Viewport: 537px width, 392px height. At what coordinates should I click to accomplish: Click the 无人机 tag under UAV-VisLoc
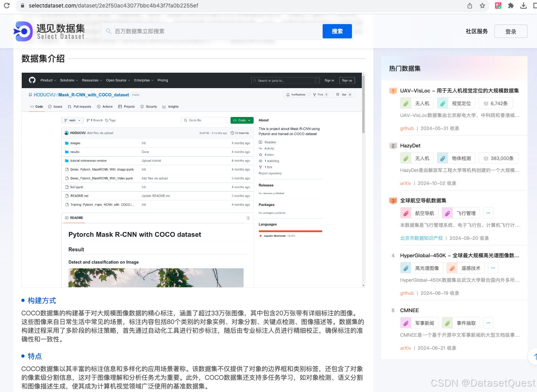click(417, 103)
